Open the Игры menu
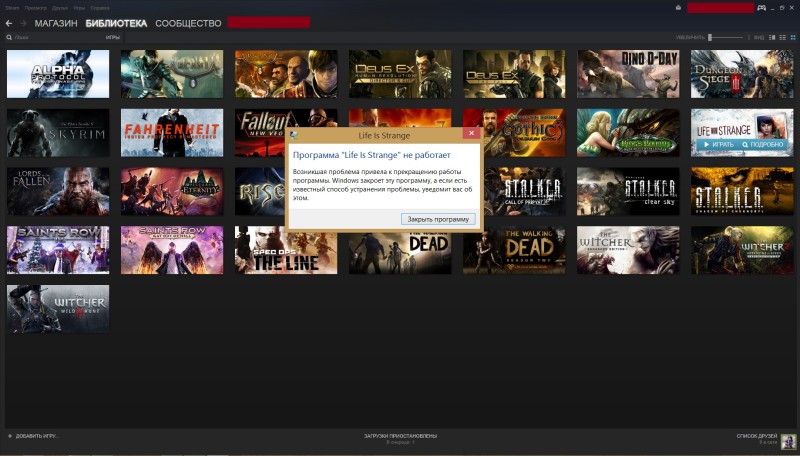 (79, 8)
